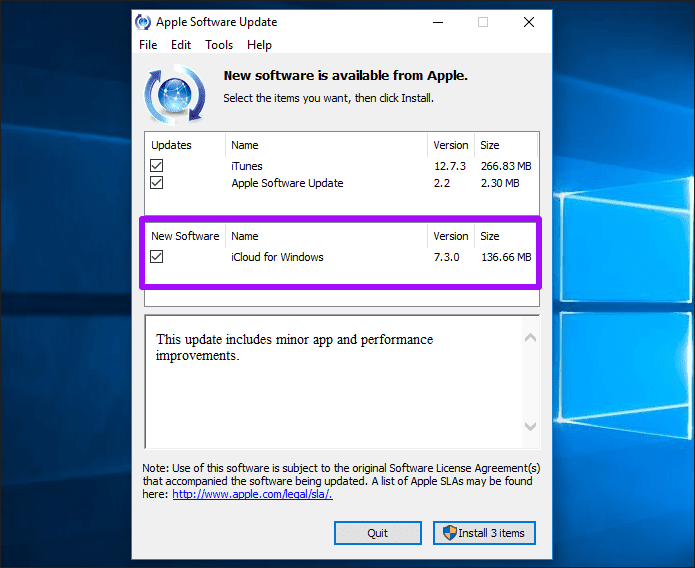Click the iTunes version 12.7.3 cell
This screenshot has height=568, width=695.
(450, 166)
